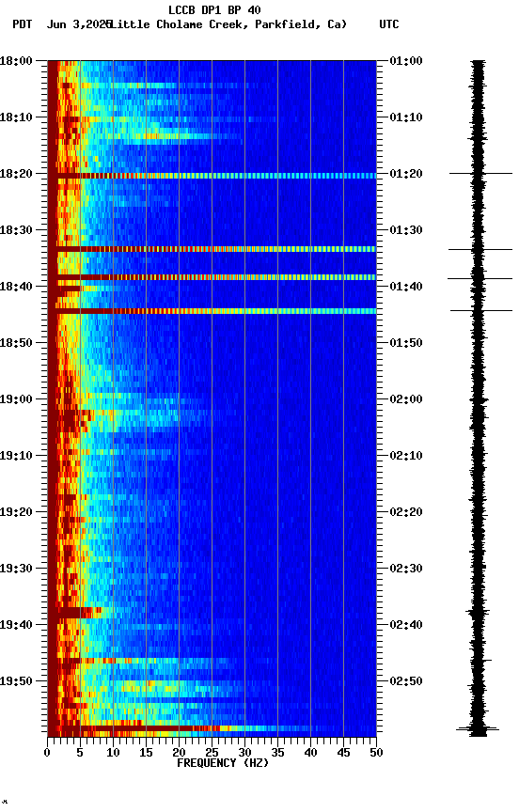Click the 02:40 UTC time label
This screenshot has height=812, width=519.
pos(406,626)
